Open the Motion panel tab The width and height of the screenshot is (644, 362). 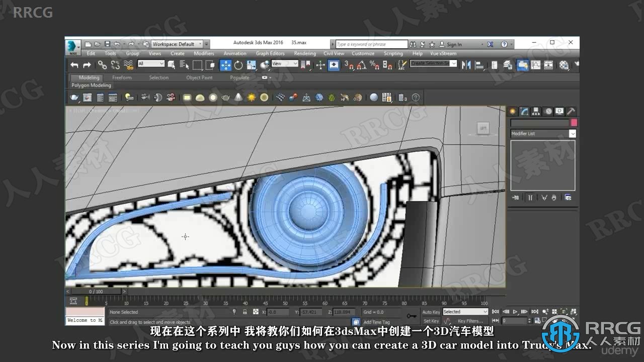tap(548, 112)
